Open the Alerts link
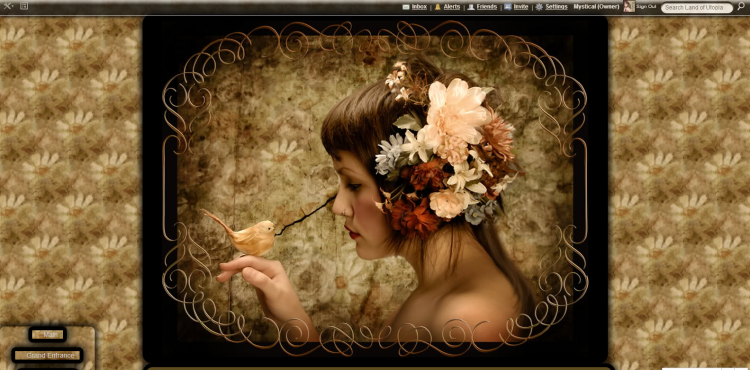The height and width of the screenshot is (370, 750). click(452, 7)
